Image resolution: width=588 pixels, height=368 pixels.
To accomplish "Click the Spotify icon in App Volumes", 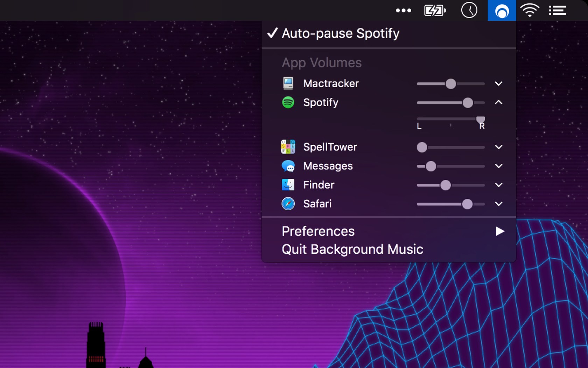I will pos(288,102).
